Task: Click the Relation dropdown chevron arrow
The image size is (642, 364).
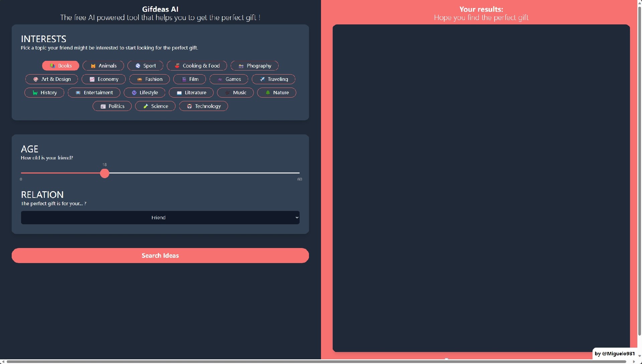Action: click(x=297, y=218)
